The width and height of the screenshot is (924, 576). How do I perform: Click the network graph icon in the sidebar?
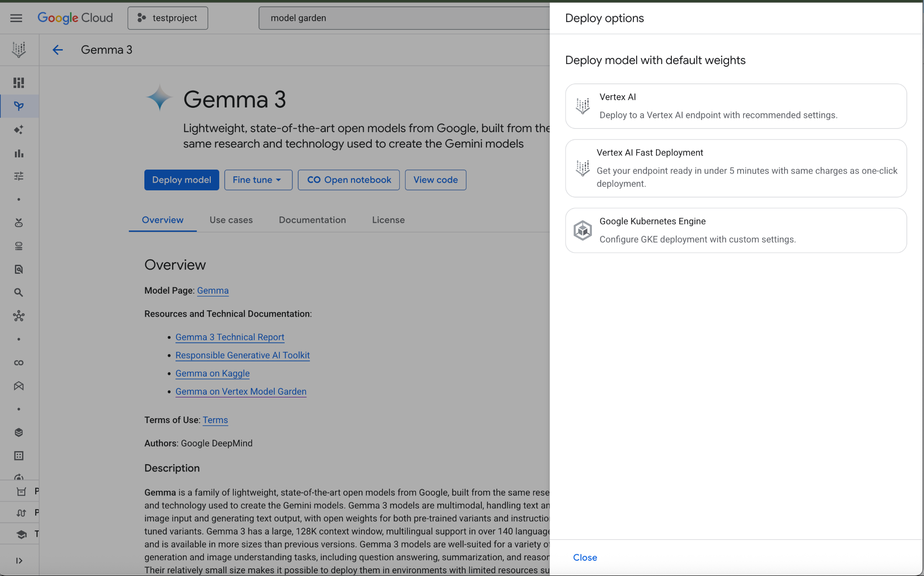(x=18, y=316)
